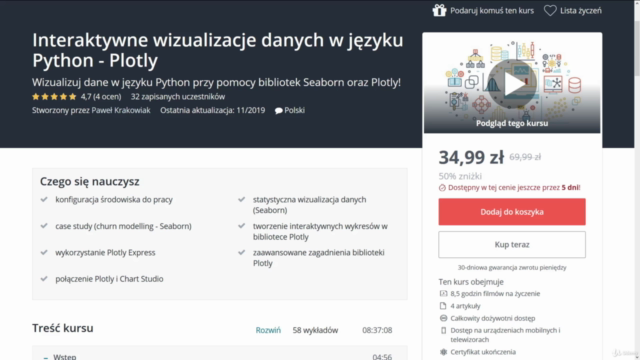The width and height of the screenshot is (640, 360).
Task: Click the crossed-out 69,99 zł price
Action: (525, 157)
